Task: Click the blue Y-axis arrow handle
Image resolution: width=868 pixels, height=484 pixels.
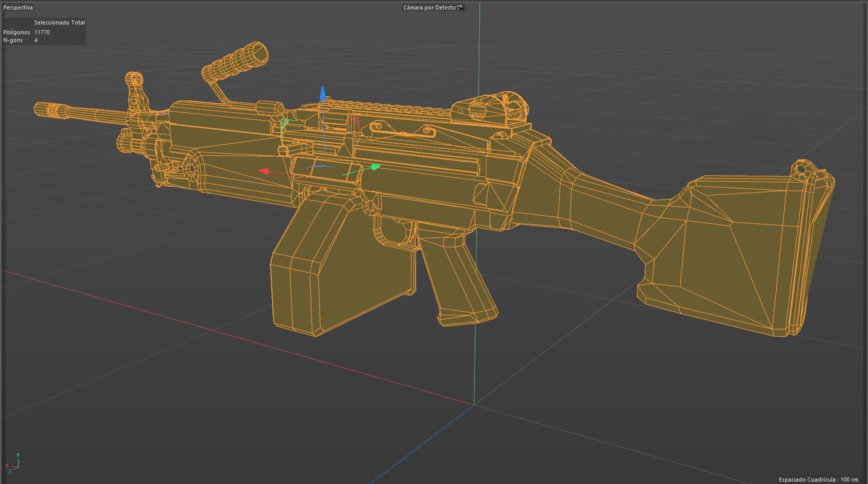Action: coord(323,93)
